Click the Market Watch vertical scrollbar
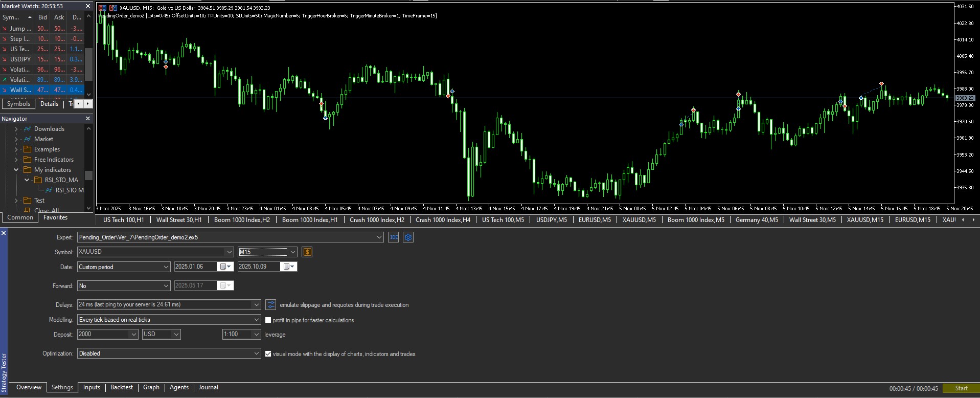980x398 pixels. tap(88, 56)
